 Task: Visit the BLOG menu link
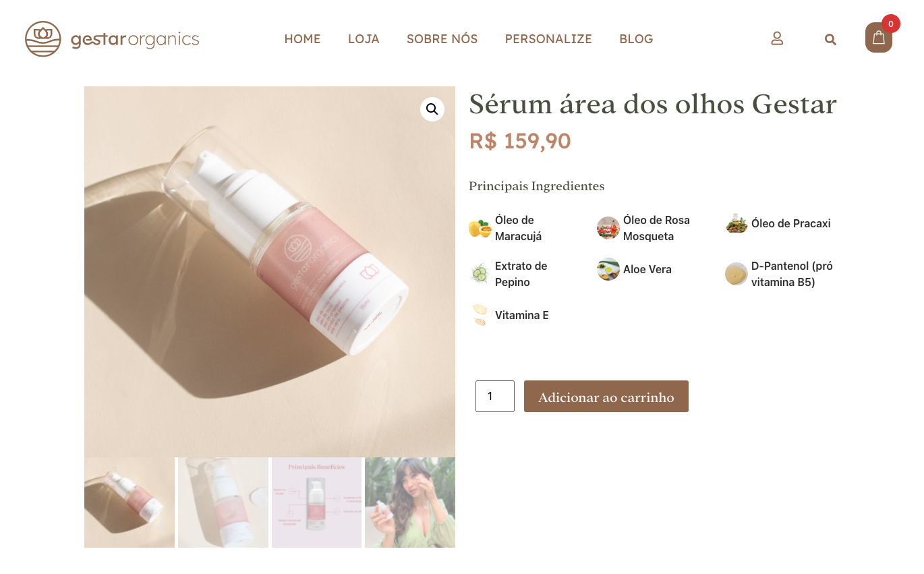(636, 39)
